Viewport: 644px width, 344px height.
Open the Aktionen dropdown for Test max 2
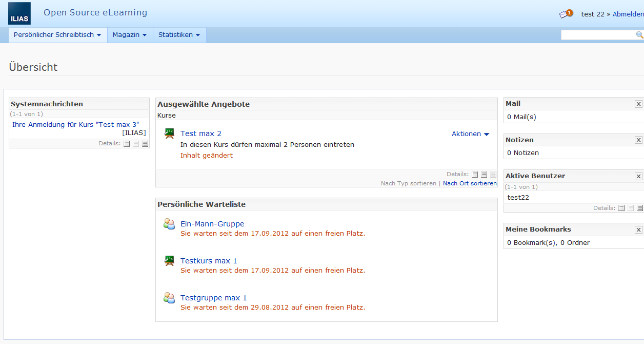470,133
